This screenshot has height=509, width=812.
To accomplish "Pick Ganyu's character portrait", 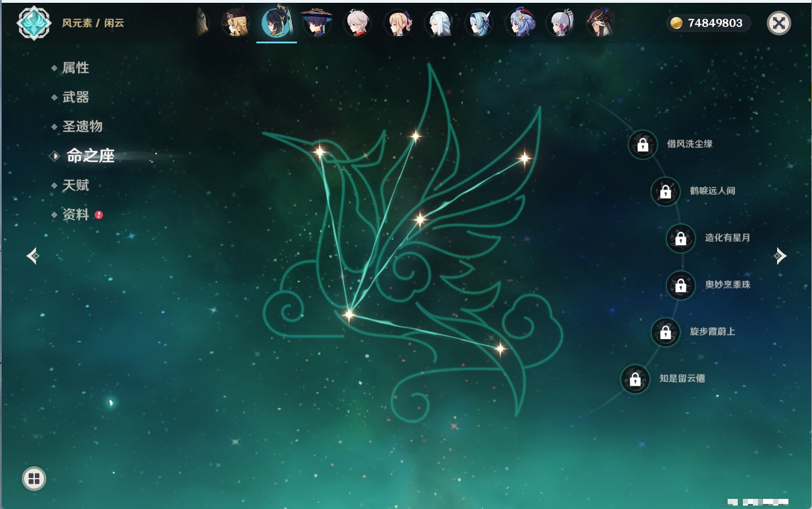I will pos(521,24).
